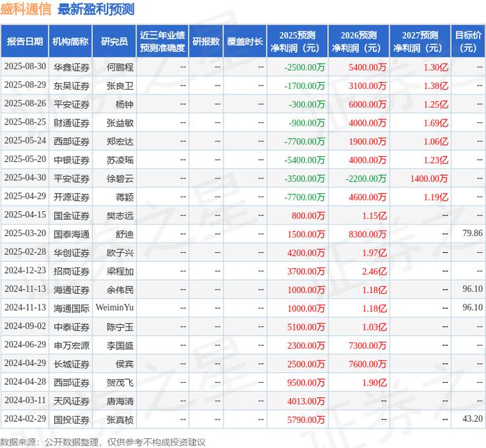Click researcher name 贺茂飞
486x448 pixels.
pos(120,383)
